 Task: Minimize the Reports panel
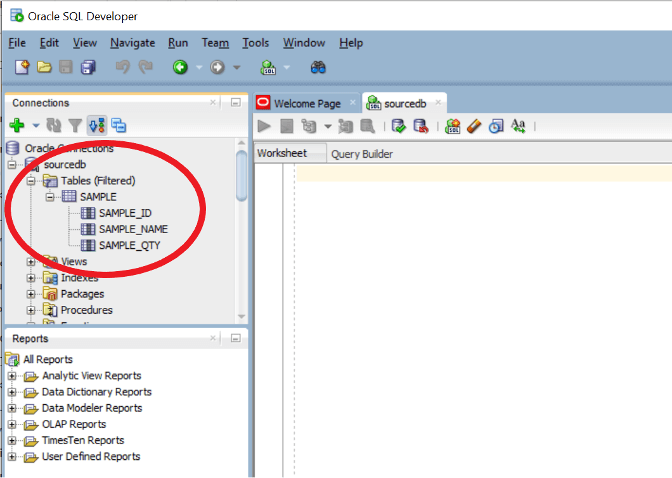click(x=236, y=338)
